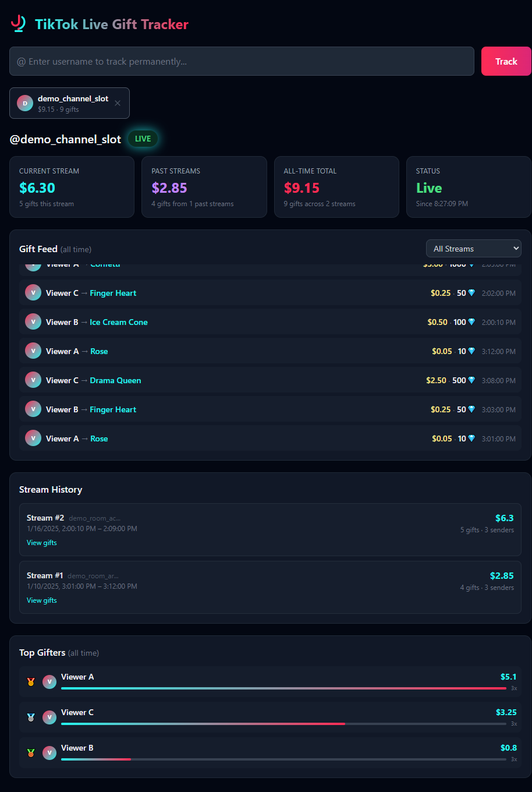This screenshot has width=532, height=792.
Task: Click the diamond icon in the 3:03:00 PM row
Action: tap(471, 409)
